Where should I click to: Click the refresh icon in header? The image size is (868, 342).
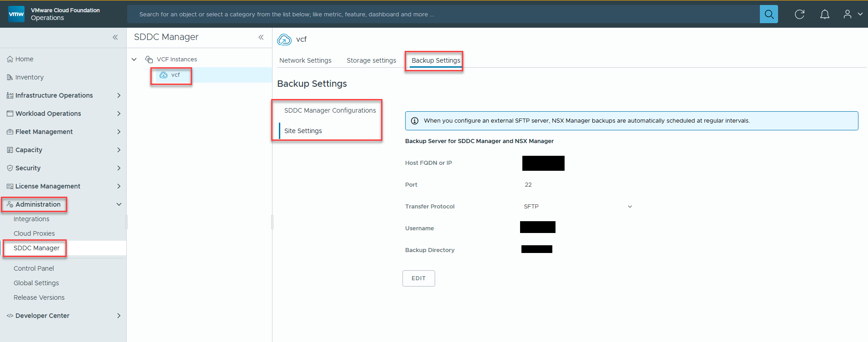[x=799, y=14]
